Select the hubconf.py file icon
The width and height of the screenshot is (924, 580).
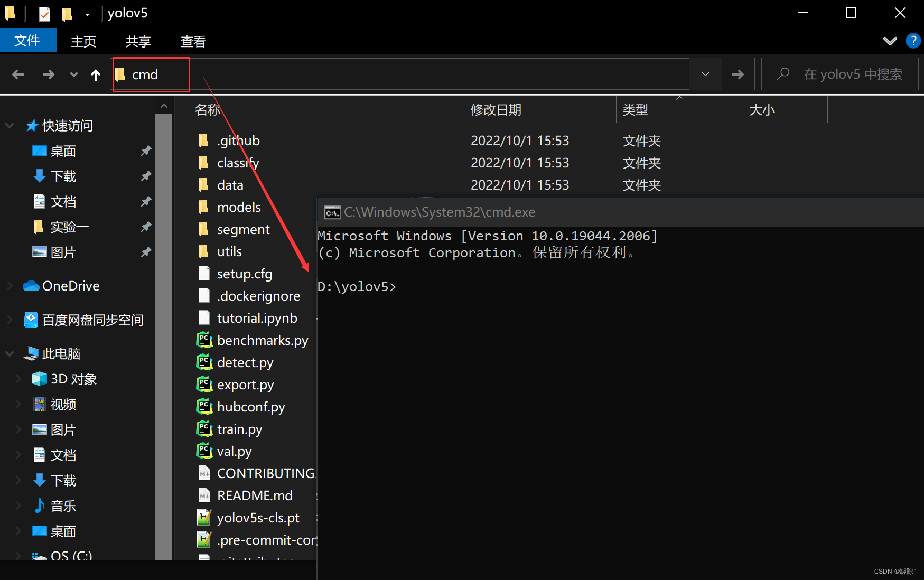click(x=204, y=407)
